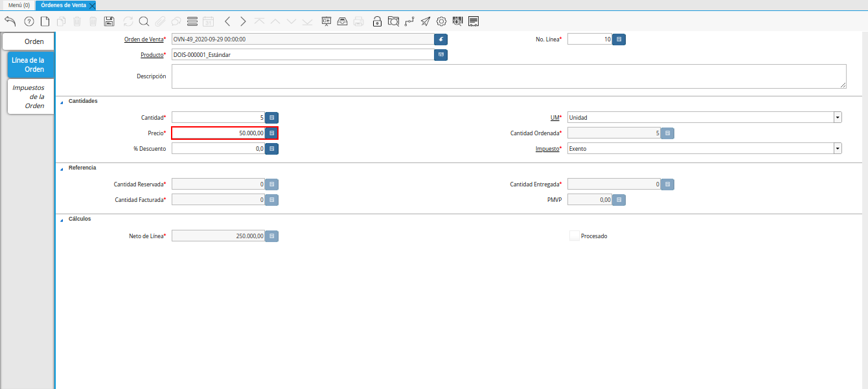Open report with presentation board icon

(x=326, y=21)
